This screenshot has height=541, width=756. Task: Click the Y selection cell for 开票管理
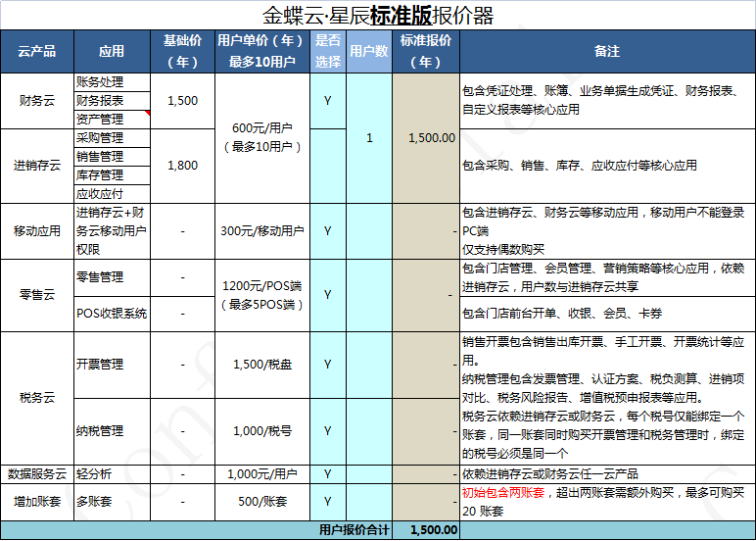(x=328, y=365)
